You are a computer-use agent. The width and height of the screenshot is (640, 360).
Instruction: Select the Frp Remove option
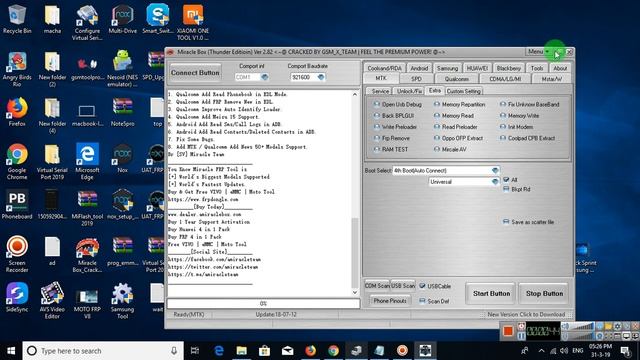tap(391, 138)
